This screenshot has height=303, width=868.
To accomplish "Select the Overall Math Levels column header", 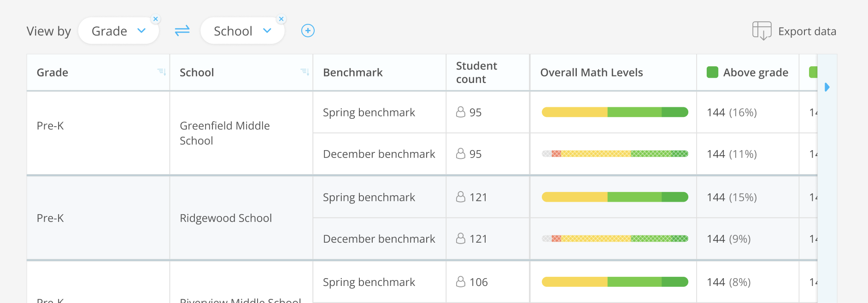I will [592, 72].
